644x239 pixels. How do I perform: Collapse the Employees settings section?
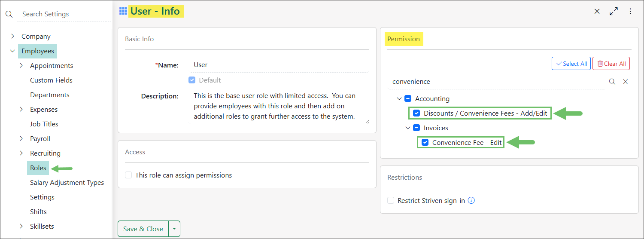13,51
